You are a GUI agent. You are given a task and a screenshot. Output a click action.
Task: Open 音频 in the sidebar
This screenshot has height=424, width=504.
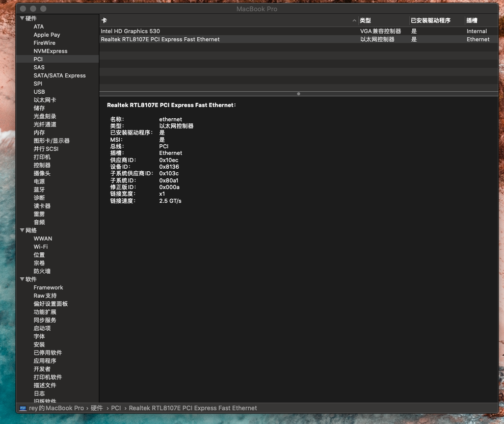click(x=39, y=222)
